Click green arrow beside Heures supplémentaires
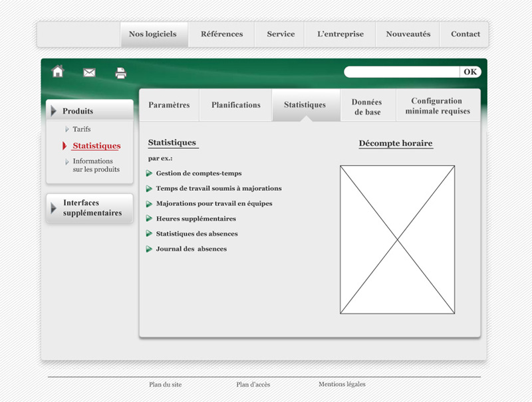The image size is (532, 402). pos(150,219)
